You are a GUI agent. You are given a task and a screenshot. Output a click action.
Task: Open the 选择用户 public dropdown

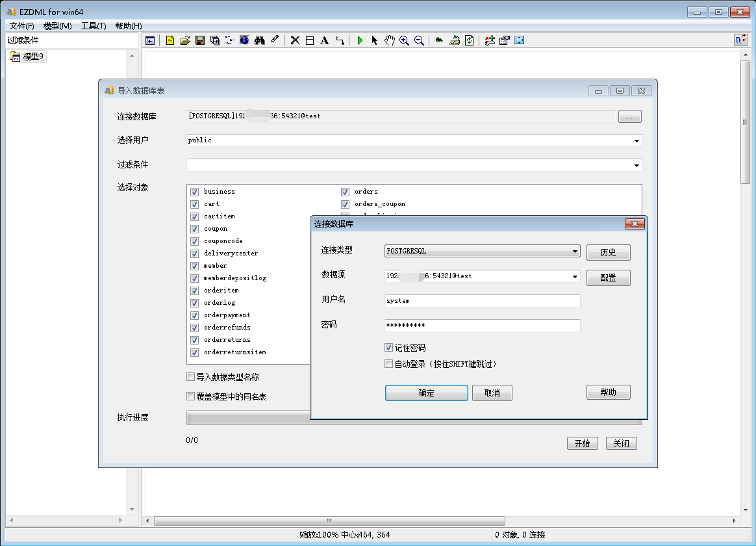[x=636, y=140]
